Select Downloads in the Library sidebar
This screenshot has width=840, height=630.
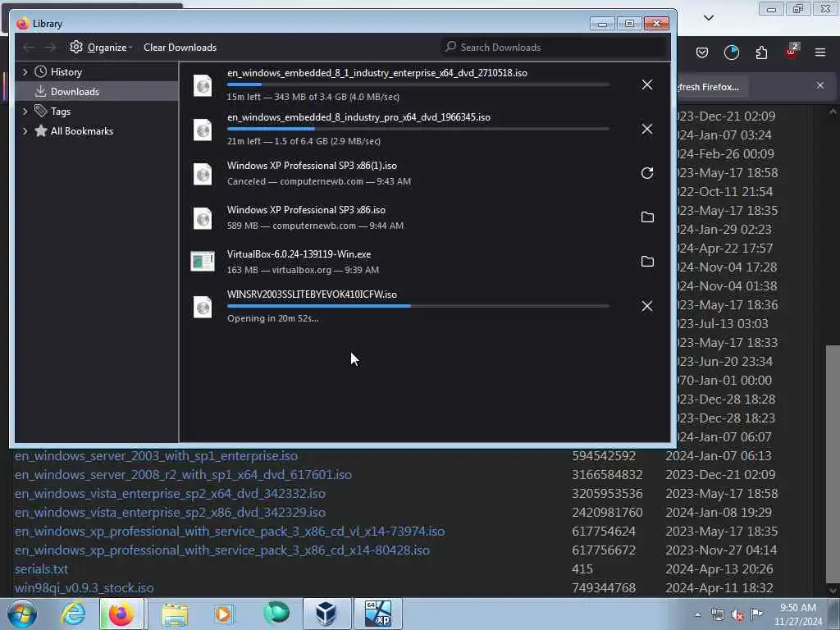(x=97, y=92)
